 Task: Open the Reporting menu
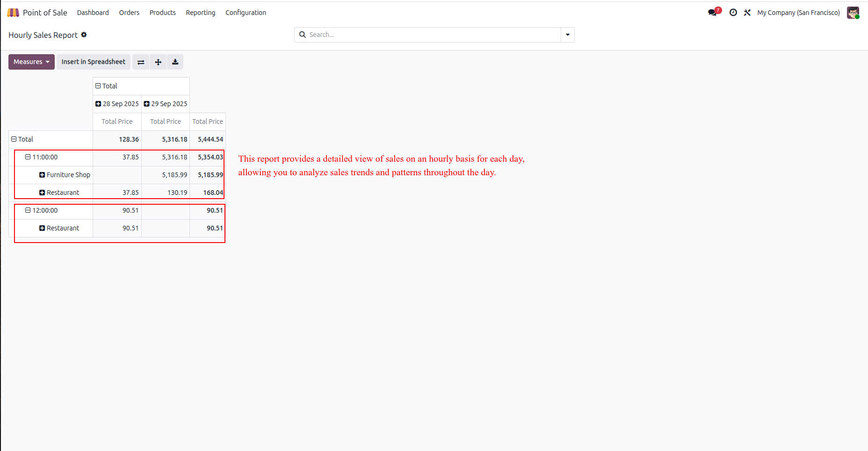click(201, 13)
